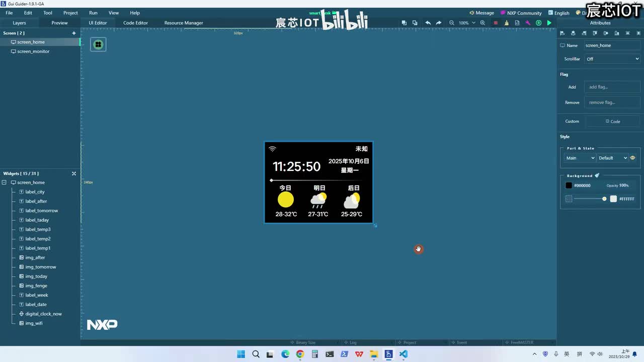Zoom out the canvas

(451, 23)
